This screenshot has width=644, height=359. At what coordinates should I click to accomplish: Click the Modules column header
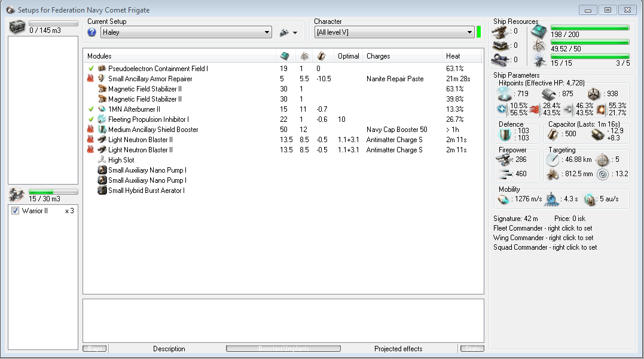(180, 56)
